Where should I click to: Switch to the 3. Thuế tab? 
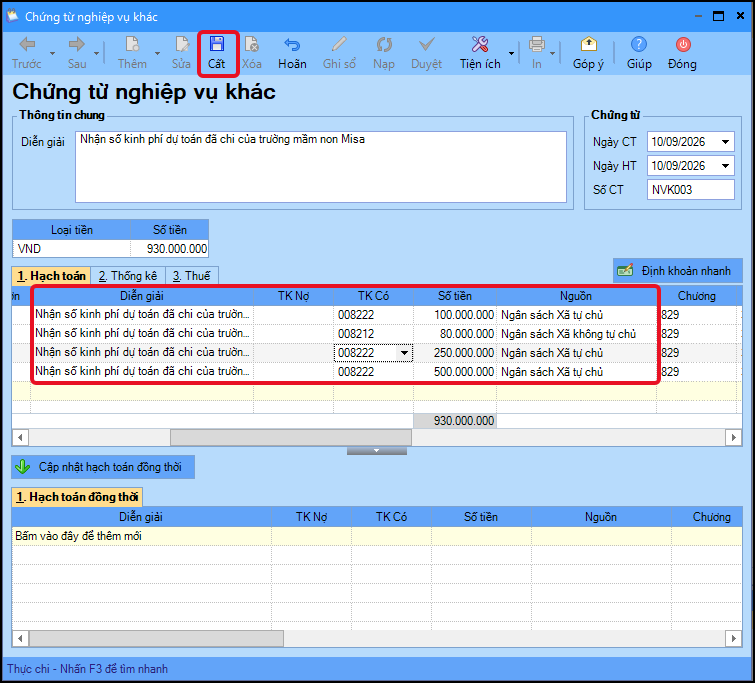point(192,276)
